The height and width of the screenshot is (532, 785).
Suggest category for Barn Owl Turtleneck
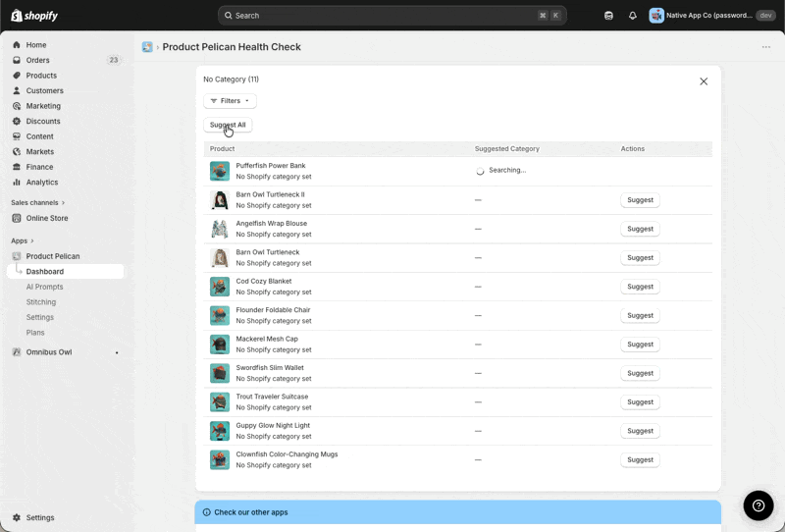tap(641, 257)
